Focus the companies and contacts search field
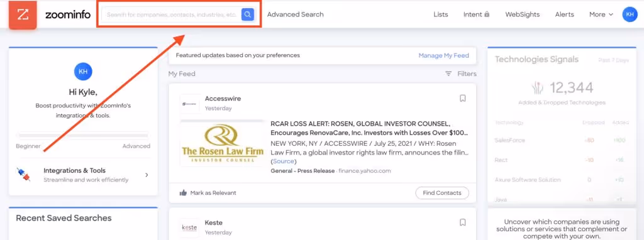The width and height of the screenshot is (644, 240). (x=171, y=14)
